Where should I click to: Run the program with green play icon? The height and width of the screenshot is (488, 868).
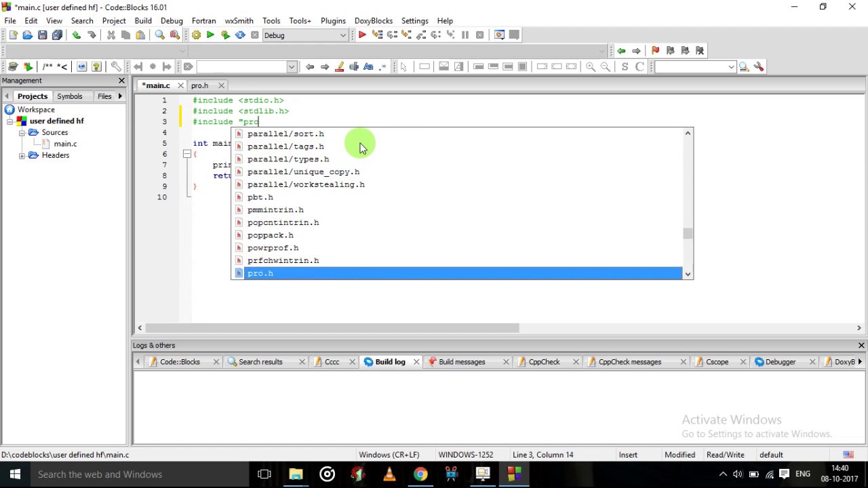[x=210, y=35]
